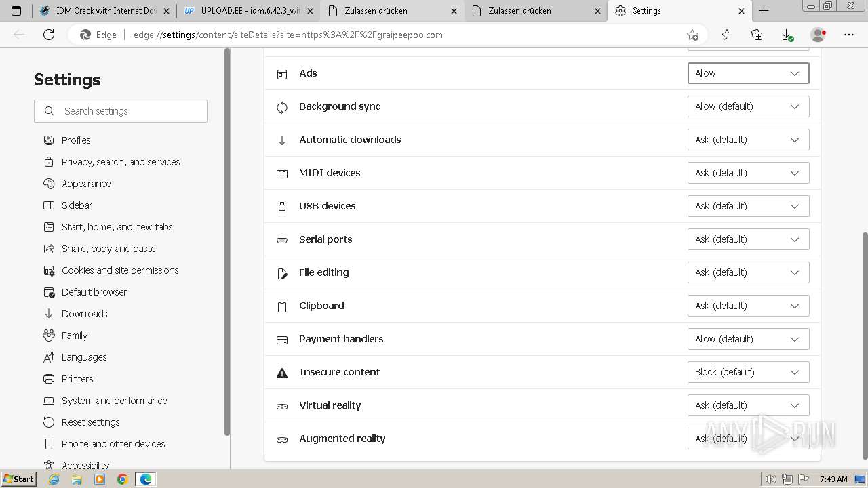Image resolution: width=868 pixels, height=488 pixels.
Task: Switch to first Zulassen drücken tab
Action: point(392,11)
